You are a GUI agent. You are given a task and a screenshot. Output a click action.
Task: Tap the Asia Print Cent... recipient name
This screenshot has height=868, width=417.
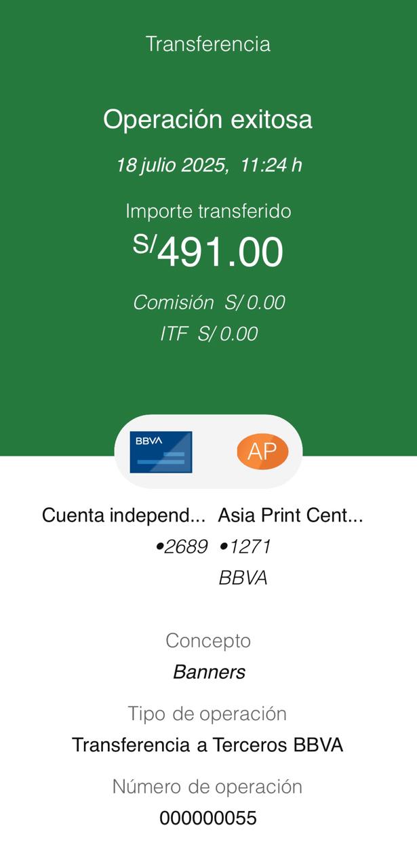(x=290, y=515)
